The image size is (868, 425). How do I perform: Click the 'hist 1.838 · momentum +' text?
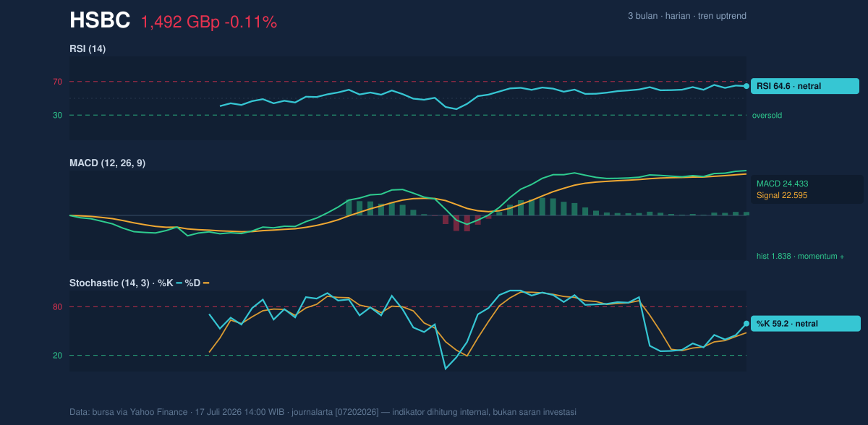(x=800, y=257)
